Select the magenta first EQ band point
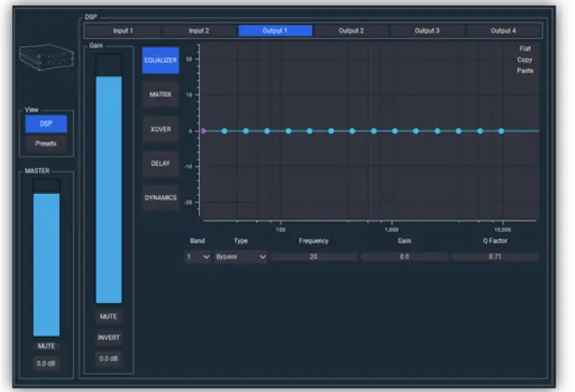This screenshot has width=575, height=392. pyautogui.click(x=203, y=131)
